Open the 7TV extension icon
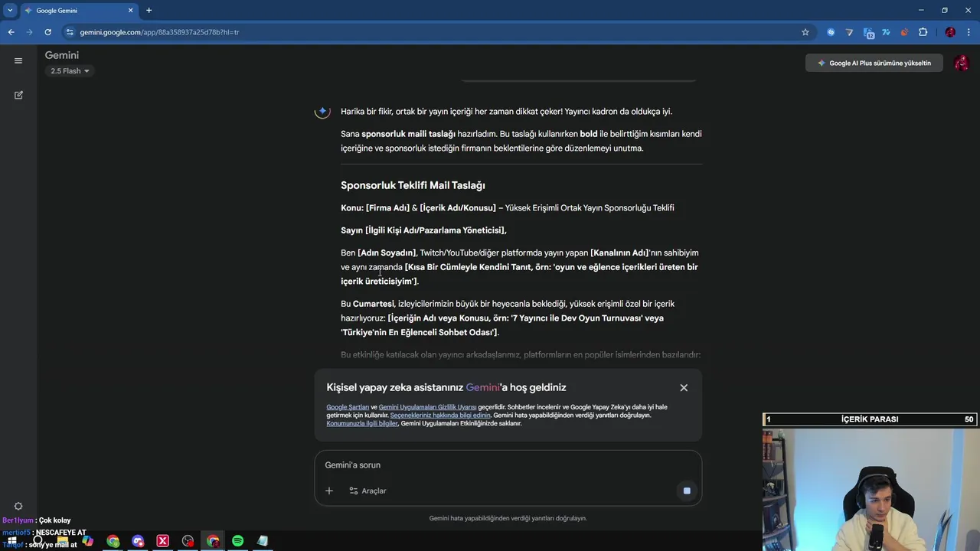Screen dimensions: 980x551 (x=886, y=32)
